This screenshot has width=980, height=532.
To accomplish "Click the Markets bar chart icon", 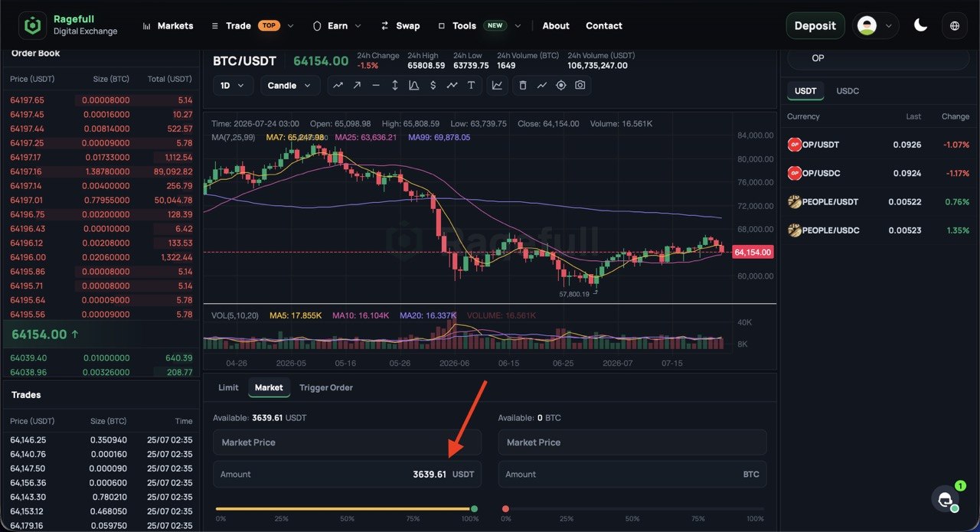I will pos(147,26).
